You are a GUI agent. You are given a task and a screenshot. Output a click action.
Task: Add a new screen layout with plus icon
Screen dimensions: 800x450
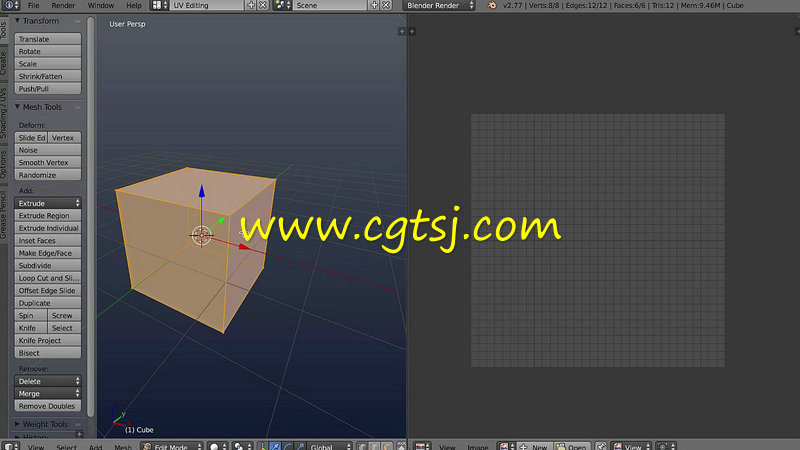point(251,5)
